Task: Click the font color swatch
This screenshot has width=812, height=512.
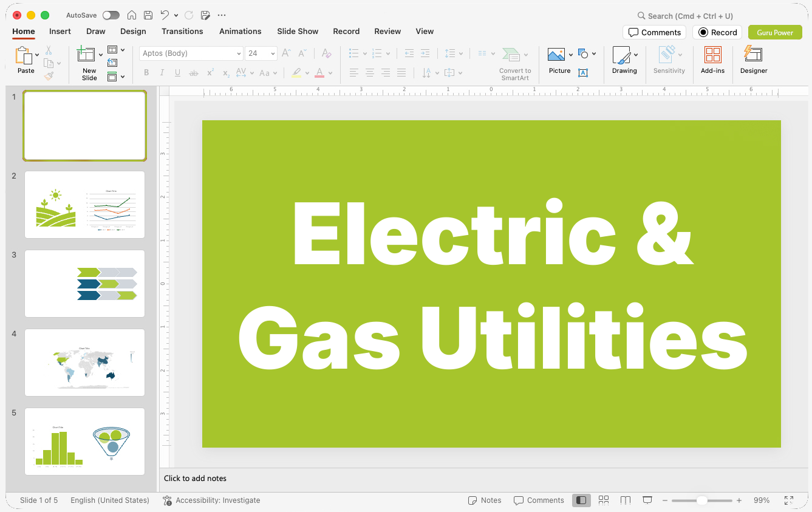Action: (x=319, y=73)
